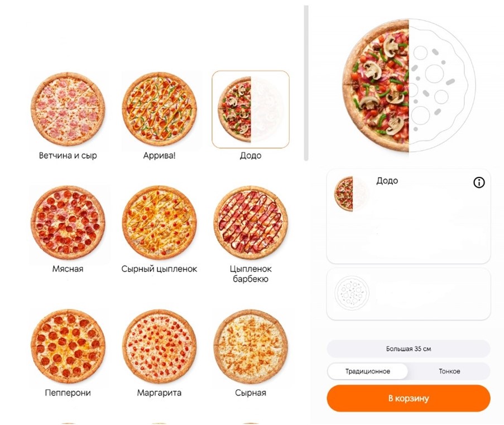504x425 pixels.
Task: Choose the Аррива! pizza image
Action: [159, 109]
